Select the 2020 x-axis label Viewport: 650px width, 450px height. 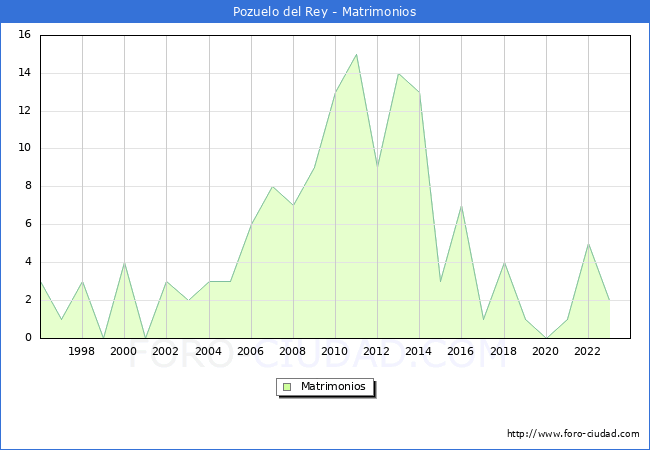pos(545,352)
